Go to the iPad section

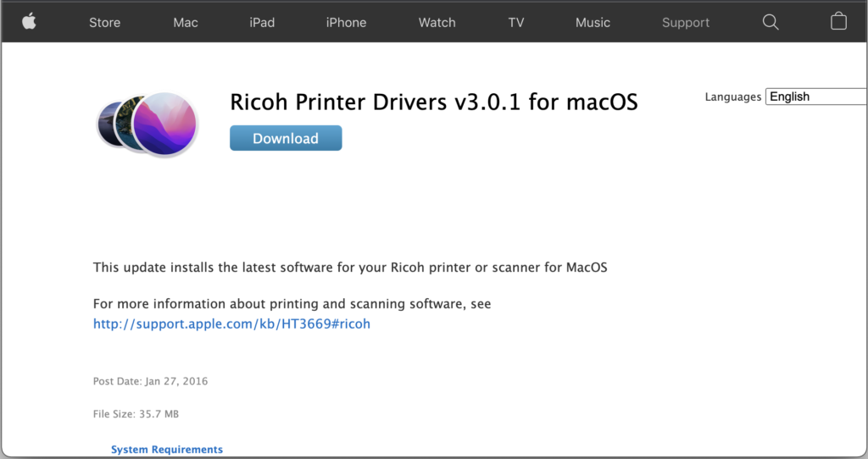point(262,23)
